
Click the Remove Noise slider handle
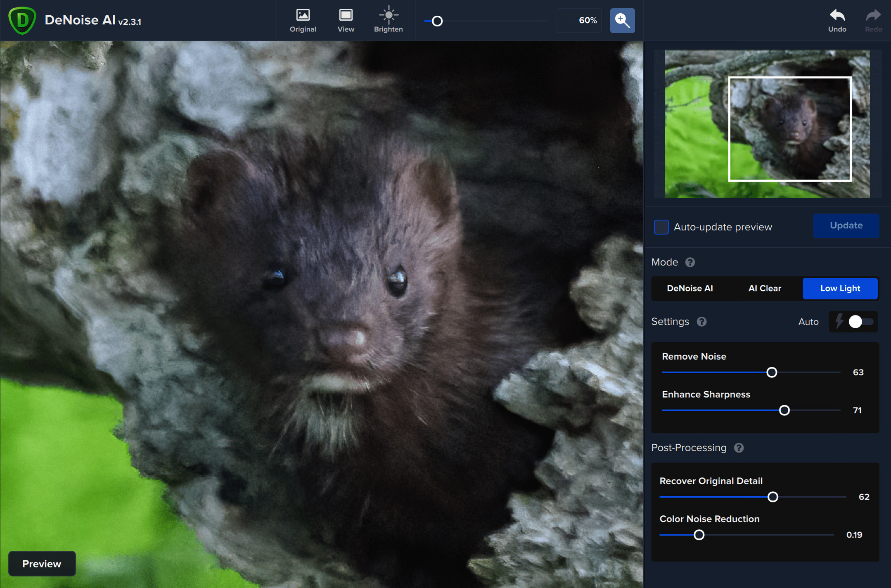pyautogui.click(x=771, y=372)
